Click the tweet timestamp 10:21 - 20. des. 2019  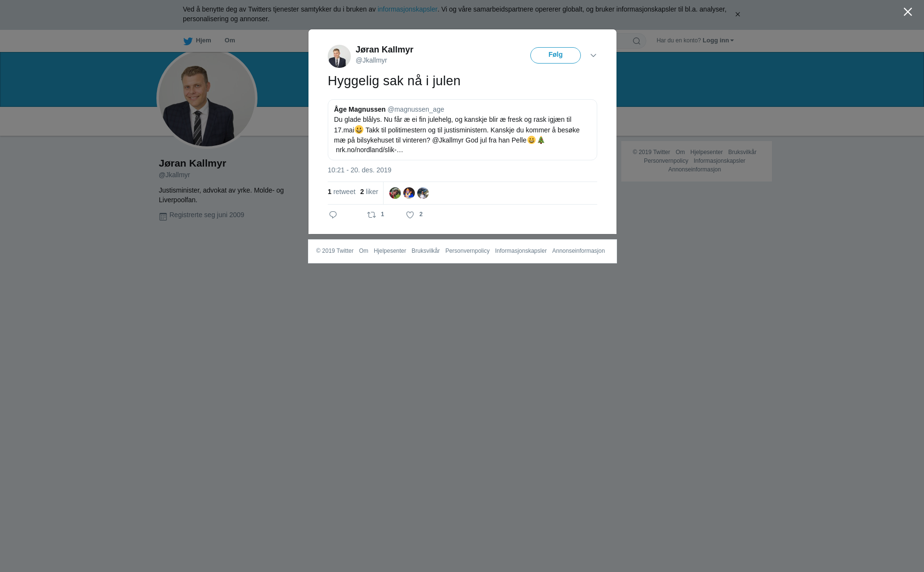point(359,170)
